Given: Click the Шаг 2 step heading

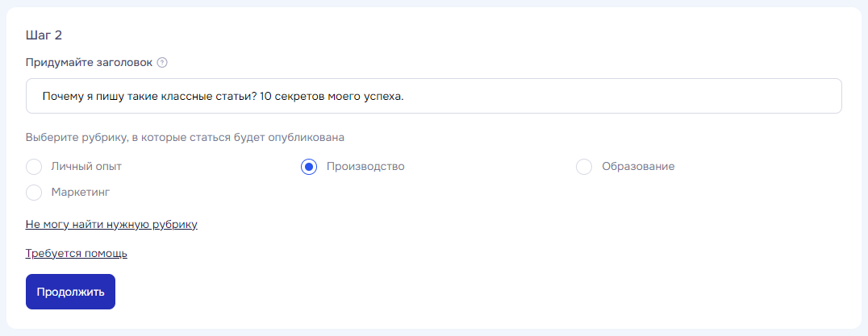Looking at the screenshot, I should pos(44,35).
